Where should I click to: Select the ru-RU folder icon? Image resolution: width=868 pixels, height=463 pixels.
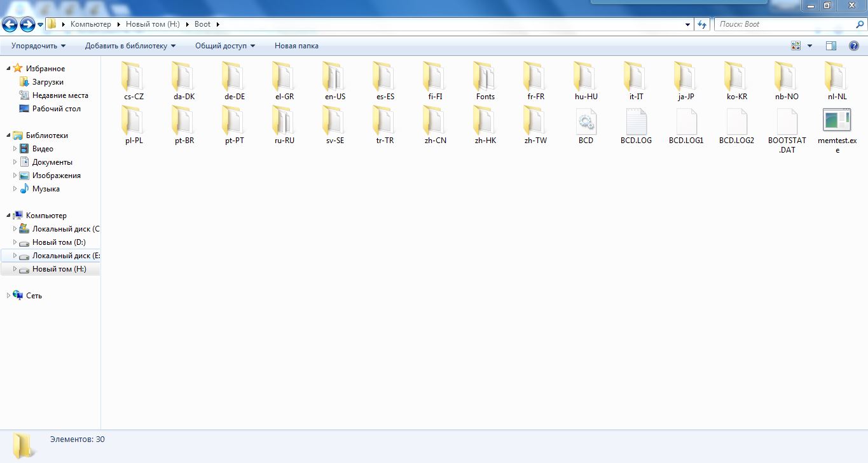tap(284, 121)
